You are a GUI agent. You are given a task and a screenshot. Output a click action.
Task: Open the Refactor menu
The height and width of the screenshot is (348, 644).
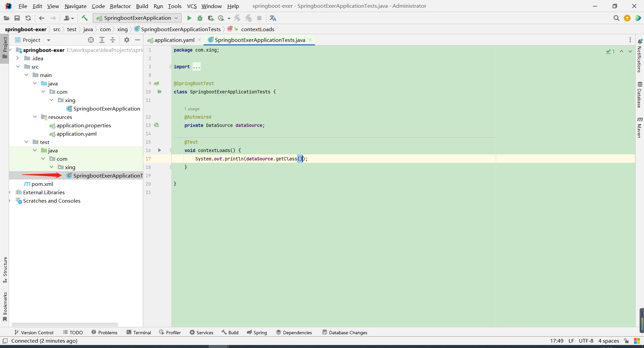click(x=120, y=6)
